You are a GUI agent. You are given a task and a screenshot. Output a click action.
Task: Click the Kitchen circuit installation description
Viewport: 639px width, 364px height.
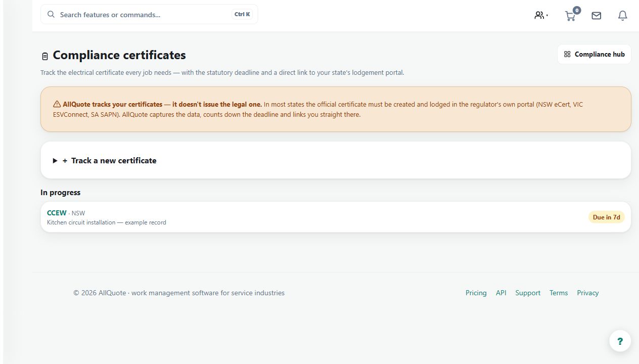coord(107,222)
